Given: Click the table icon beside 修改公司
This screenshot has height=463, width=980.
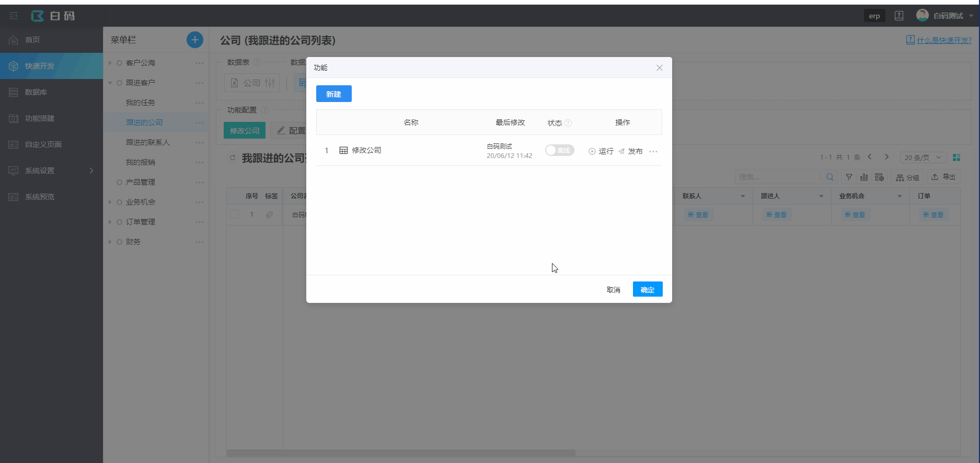Looking at the screenshot, I should click(x=343, y=151).
